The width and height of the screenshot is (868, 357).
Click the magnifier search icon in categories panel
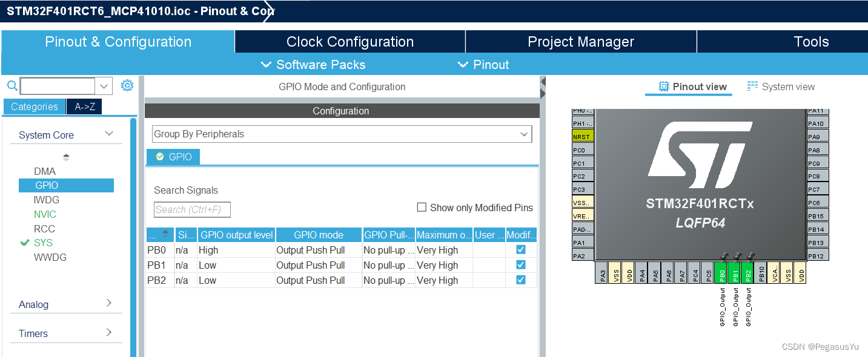(12, 85)
